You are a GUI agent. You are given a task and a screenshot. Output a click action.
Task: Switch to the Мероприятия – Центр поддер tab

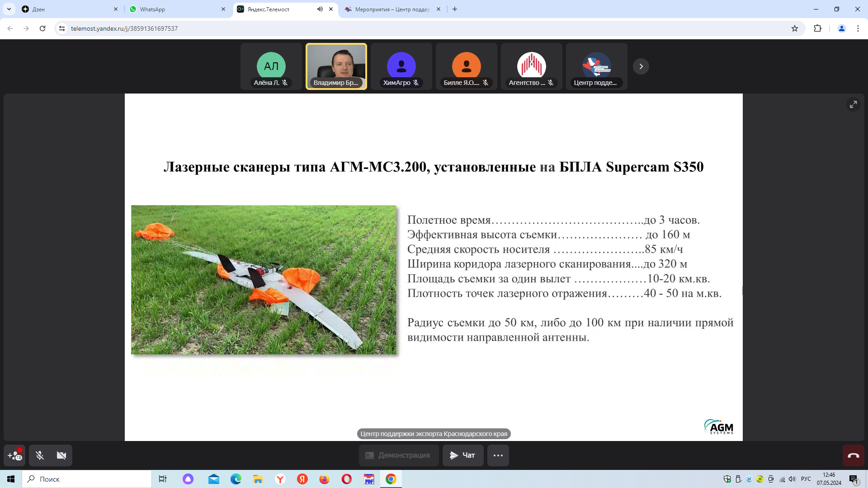[x=392, y=9]
